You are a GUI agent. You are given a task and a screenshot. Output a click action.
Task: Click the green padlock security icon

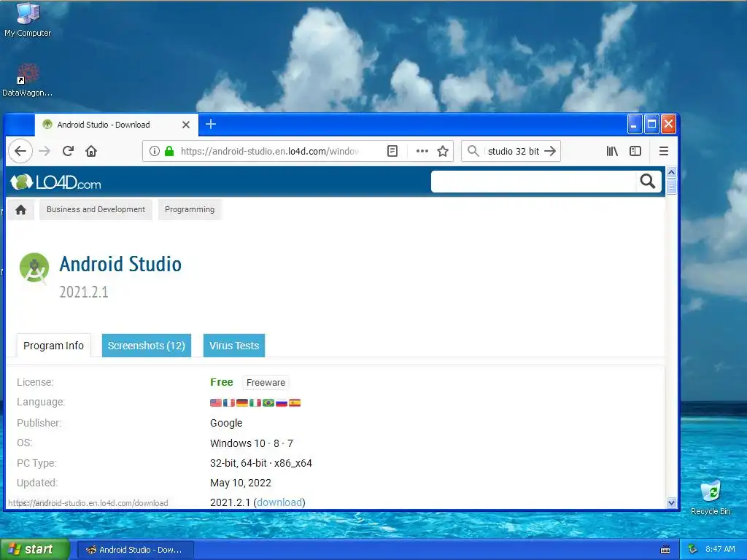[x=169, y=152]
